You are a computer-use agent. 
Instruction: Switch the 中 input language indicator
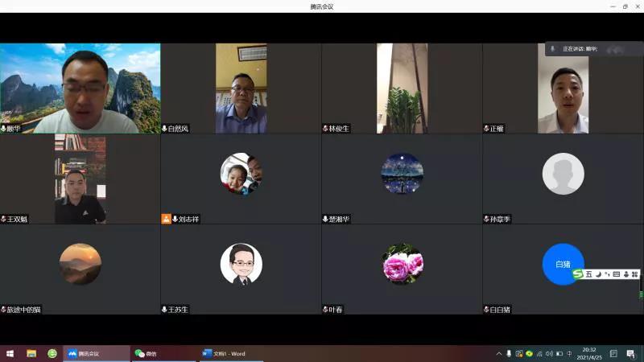pyautogui.click(x=569, y=353)
